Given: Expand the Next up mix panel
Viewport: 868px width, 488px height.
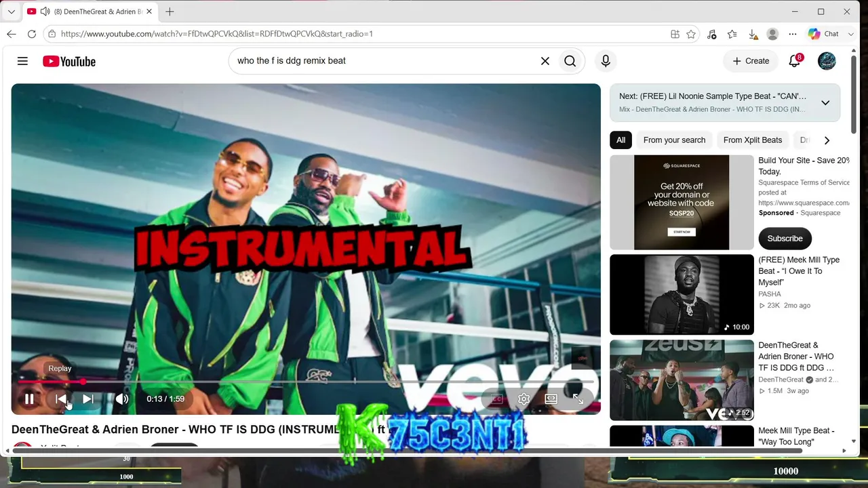Looking at the screenshot, I should click(x=825, y=102).
